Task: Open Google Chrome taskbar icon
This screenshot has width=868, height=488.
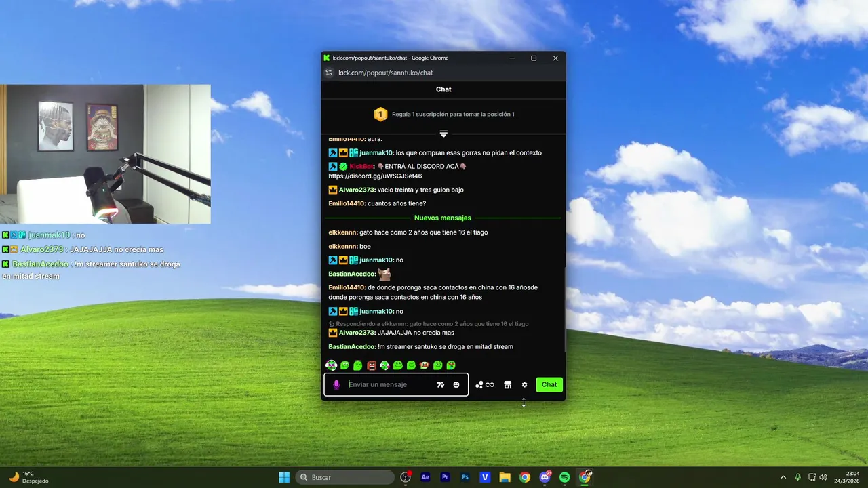Action: click(525, 477)
